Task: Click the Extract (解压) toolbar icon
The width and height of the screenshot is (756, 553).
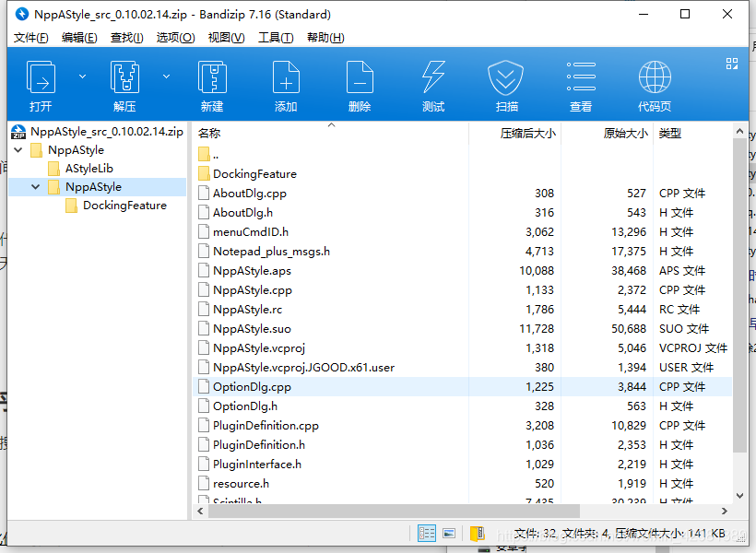Action: point(124,77)
